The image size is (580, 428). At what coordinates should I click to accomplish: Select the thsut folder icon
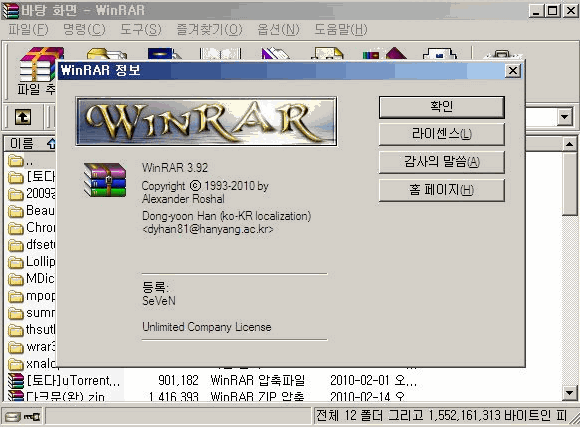pyautogui.click(x=16, y=330)
